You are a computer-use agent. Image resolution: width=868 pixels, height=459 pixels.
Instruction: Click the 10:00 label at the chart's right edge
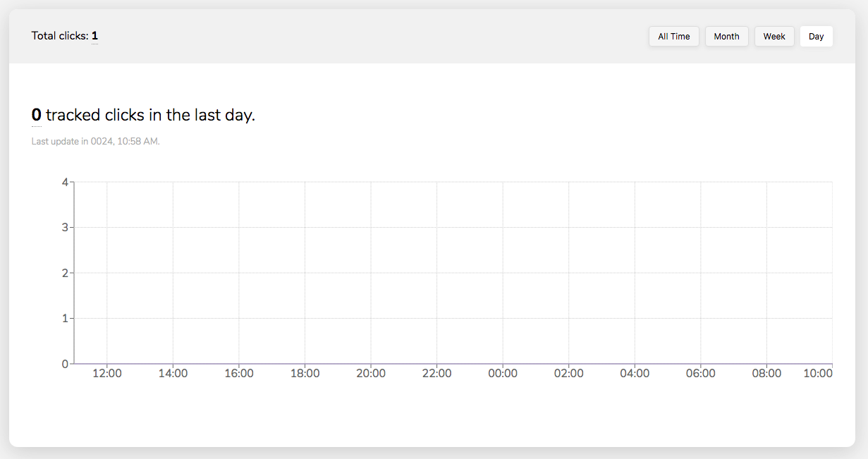[x=819, y=373]
